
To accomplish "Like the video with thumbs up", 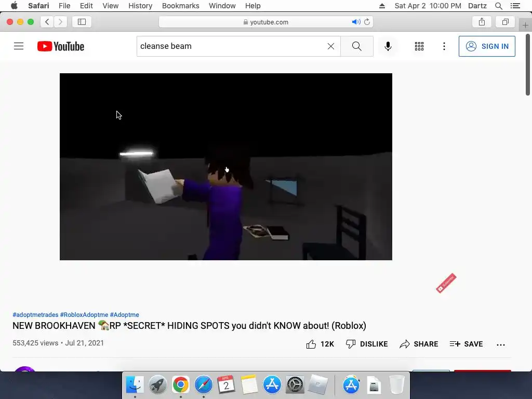I will 320,344.
